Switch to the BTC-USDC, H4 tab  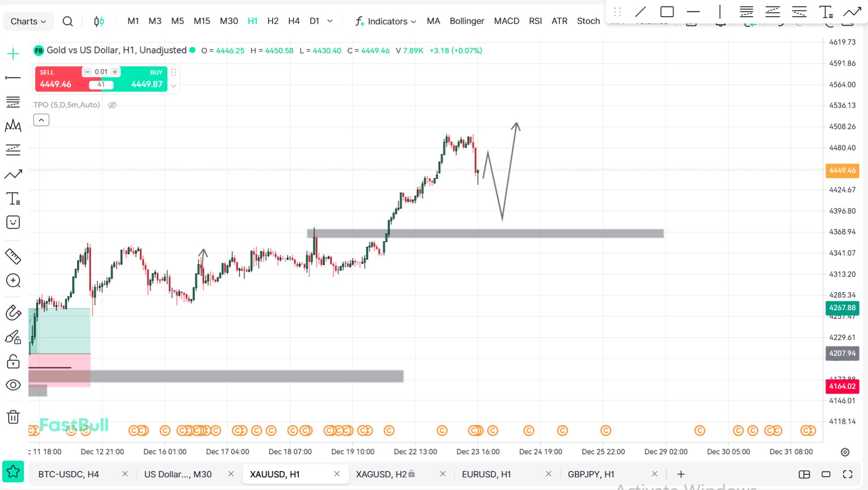click(x=69, y=474)
